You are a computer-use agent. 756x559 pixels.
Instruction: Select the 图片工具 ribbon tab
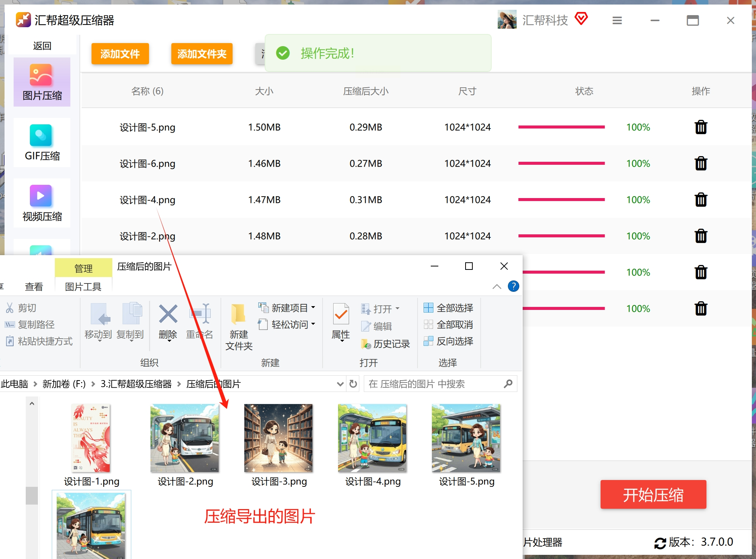pos(83,287)
